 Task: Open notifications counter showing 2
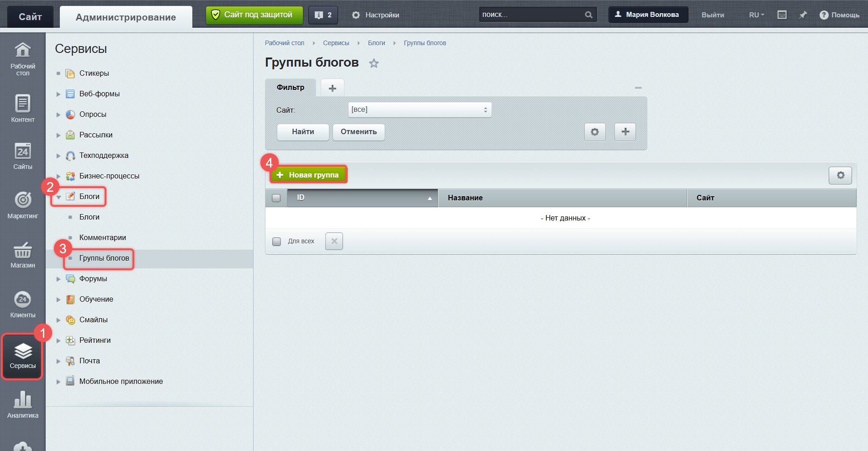323,15
